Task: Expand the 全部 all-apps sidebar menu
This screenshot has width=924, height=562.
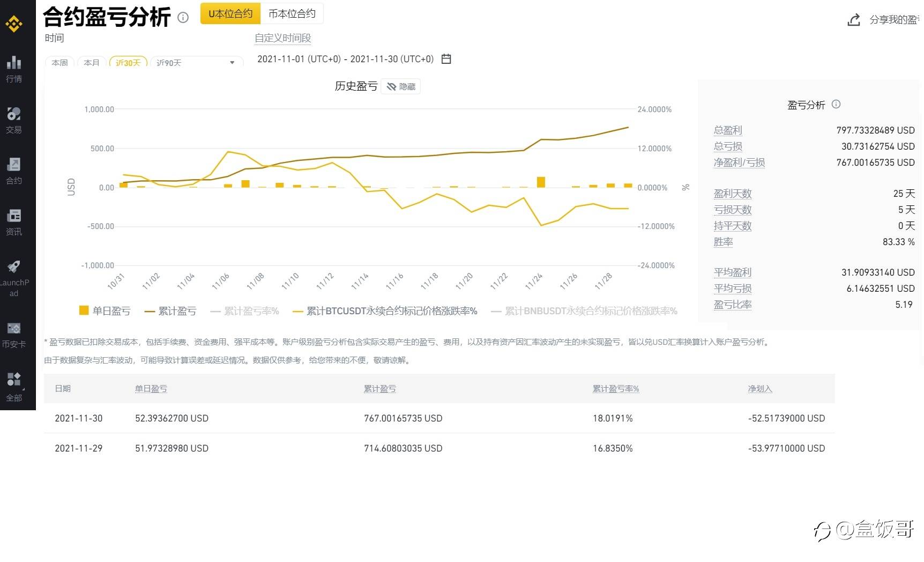Action: [14, 380]
